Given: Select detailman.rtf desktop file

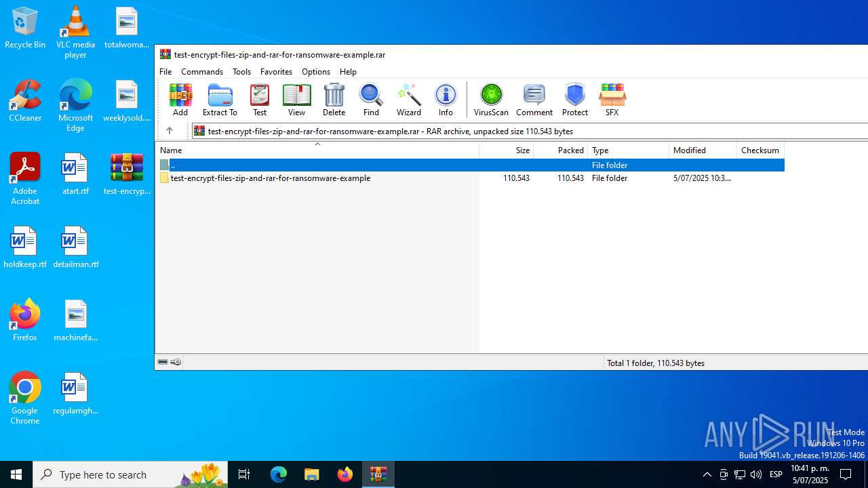Looking at the screenshot, I should [x=75, y=247].
